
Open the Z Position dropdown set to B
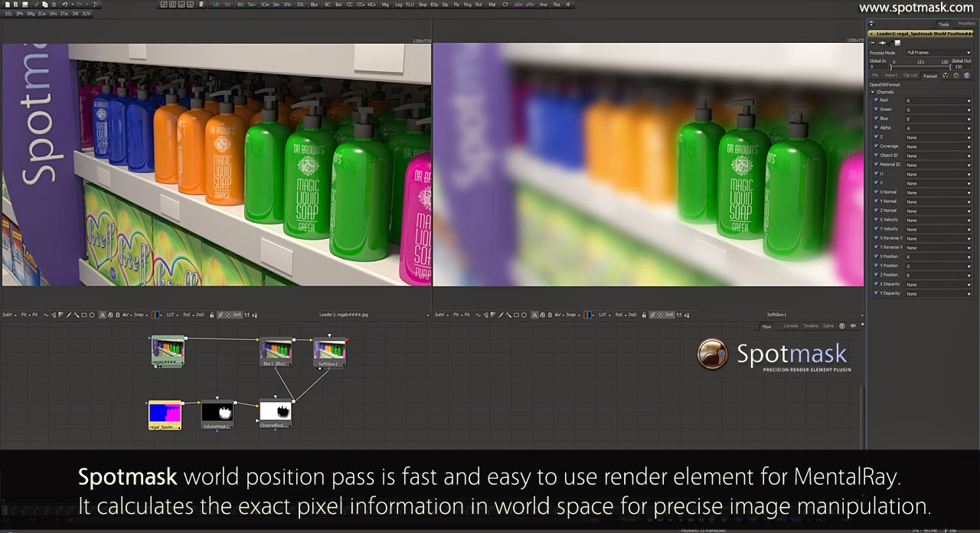[x=939, y=275]
